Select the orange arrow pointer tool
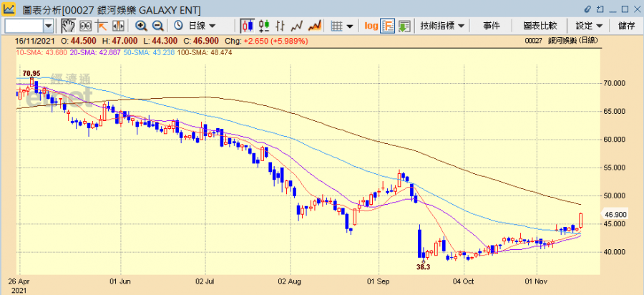Screen dimensions: 644x295 (101, 26)
